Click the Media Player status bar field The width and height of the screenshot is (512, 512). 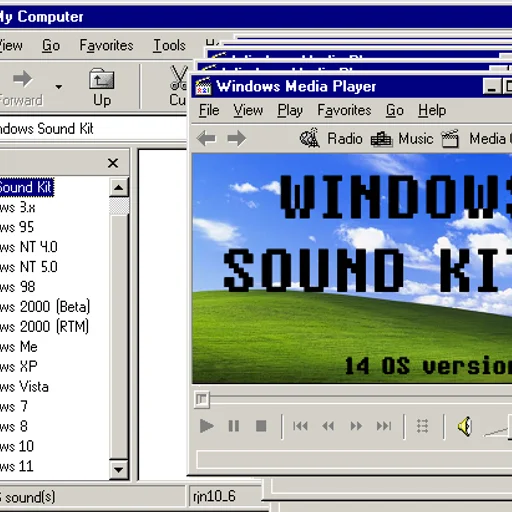tap(354, 460)
